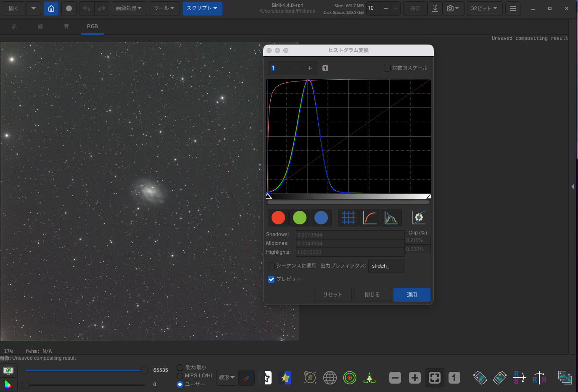Click the 適用 button
The image size is (578, 392).
tap(412, 295)
